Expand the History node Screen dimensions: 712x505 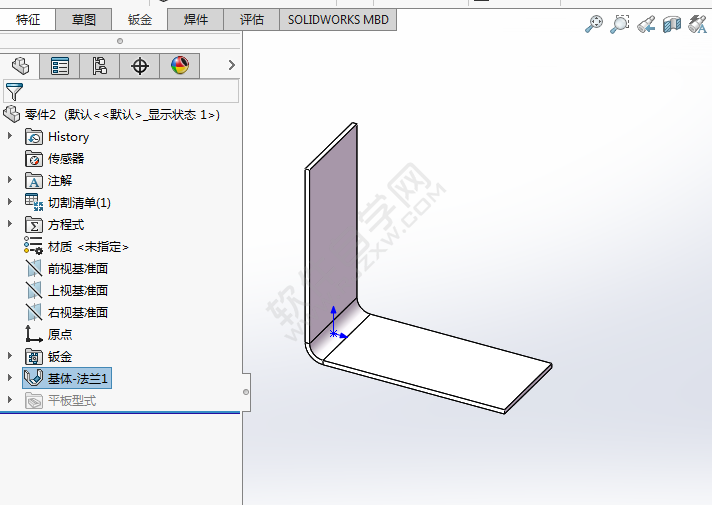coord(10,136)
